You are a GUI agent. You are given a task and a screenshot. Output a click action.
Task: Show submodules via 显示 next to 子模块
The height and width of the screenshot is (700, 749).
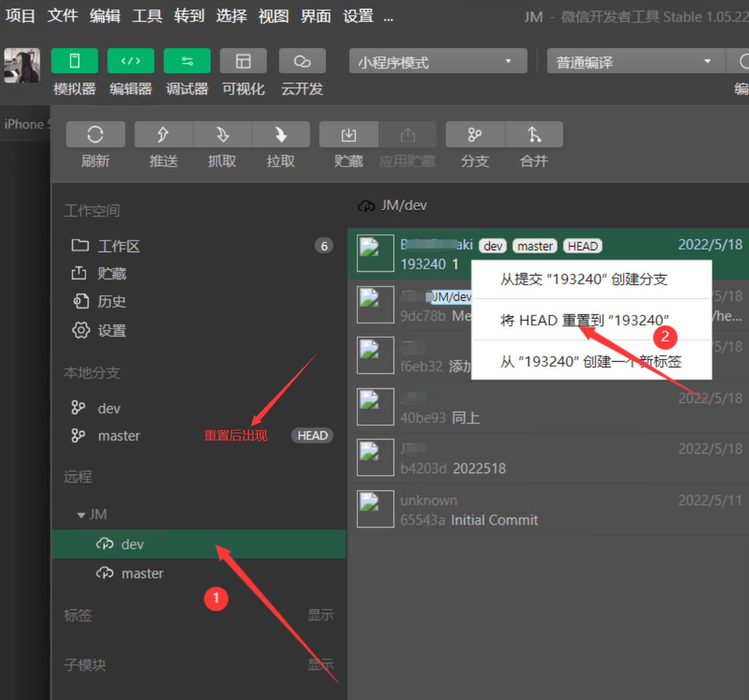321,665
